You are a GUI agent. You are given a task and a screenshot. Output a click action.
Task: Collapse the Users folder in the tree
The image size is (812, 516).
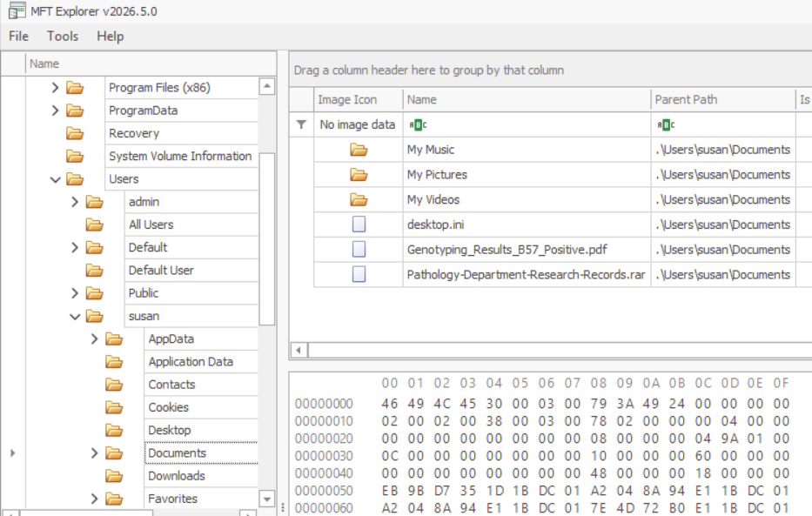[x=56, y=179]
